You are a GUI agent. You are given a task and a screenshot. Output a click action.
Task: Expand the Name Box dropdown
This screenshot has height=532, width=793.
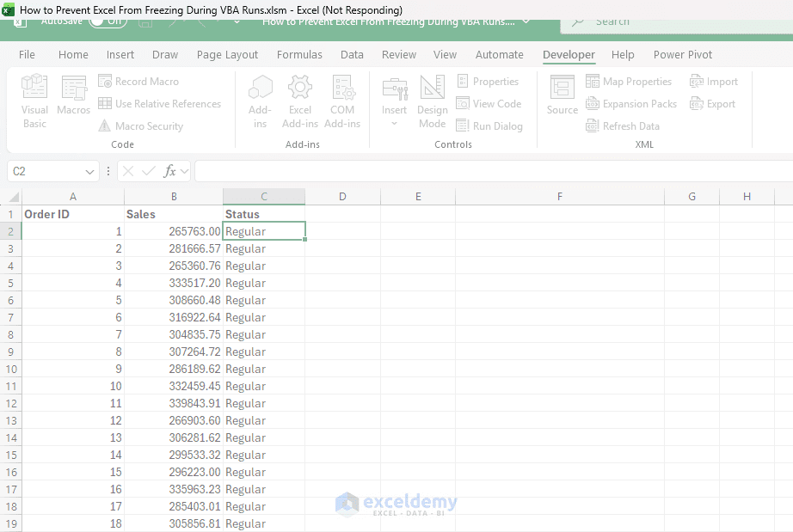(x=89, y=172)
